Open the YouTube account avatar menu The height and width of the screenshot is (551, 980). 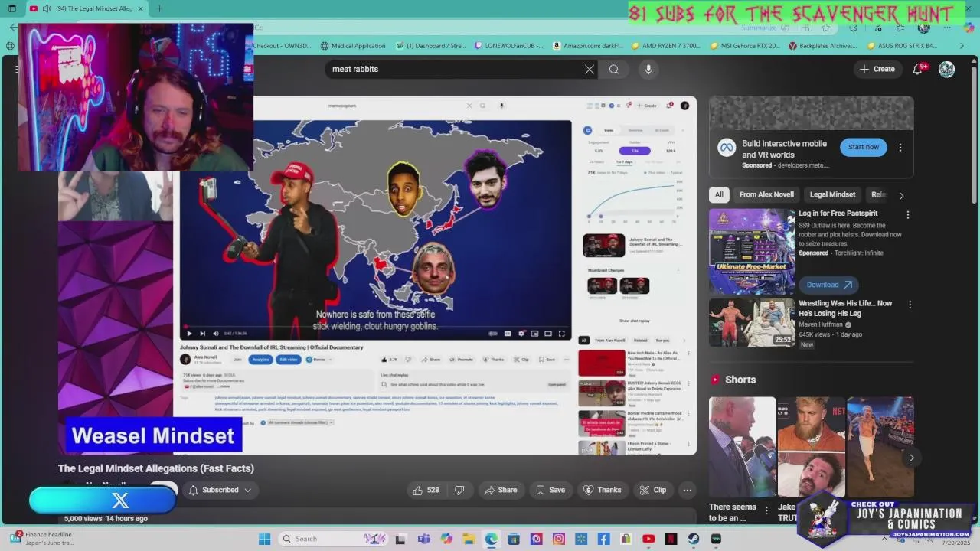point(947,69)
